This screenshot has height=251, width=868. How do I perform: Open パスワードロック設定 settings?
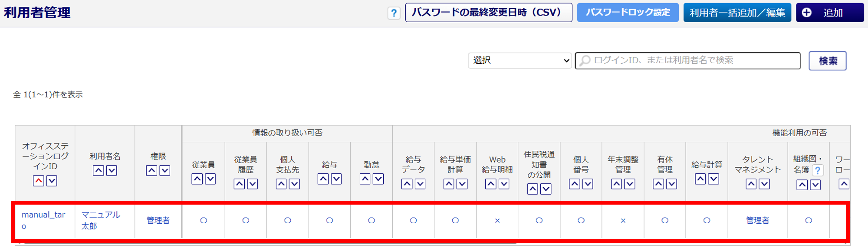[628, 13]
